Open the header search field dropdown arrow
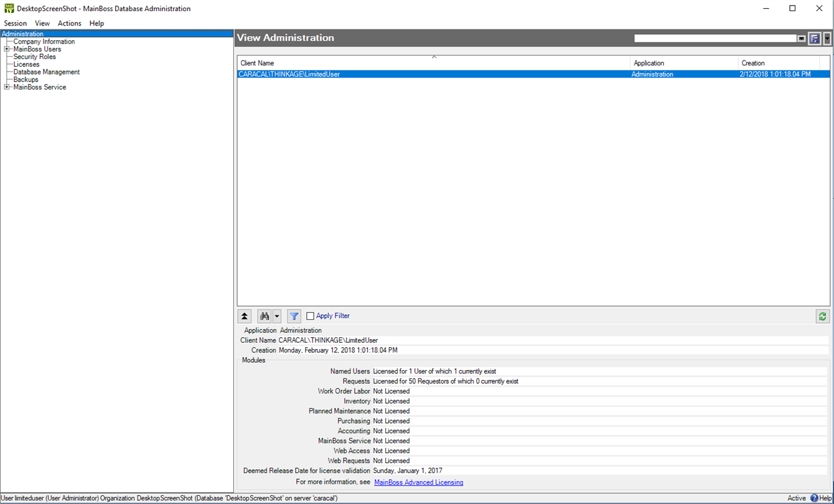This screenshot has height=504, width=834. (802, 39)
